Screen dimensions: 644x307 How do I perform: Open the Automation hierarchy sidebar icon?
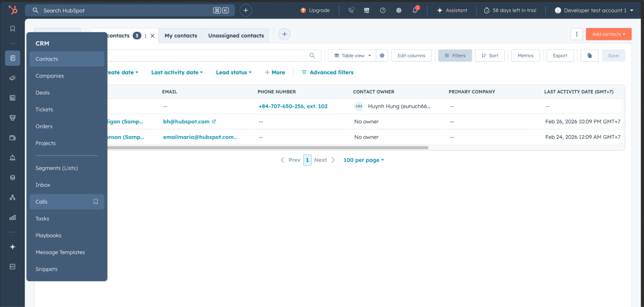pyautogui.click(x=13, y=198)
